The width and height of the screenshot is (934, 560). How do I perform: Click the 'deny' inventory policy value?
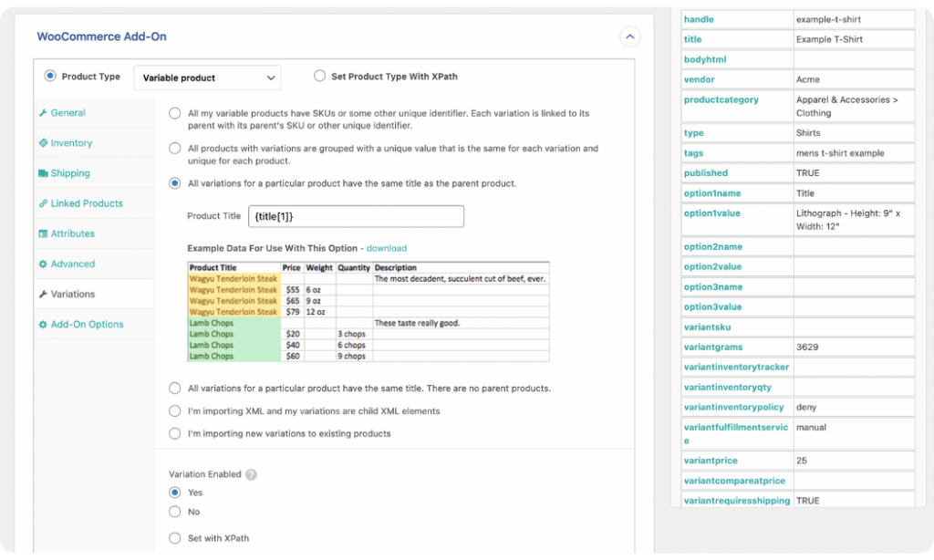[806, 407]
